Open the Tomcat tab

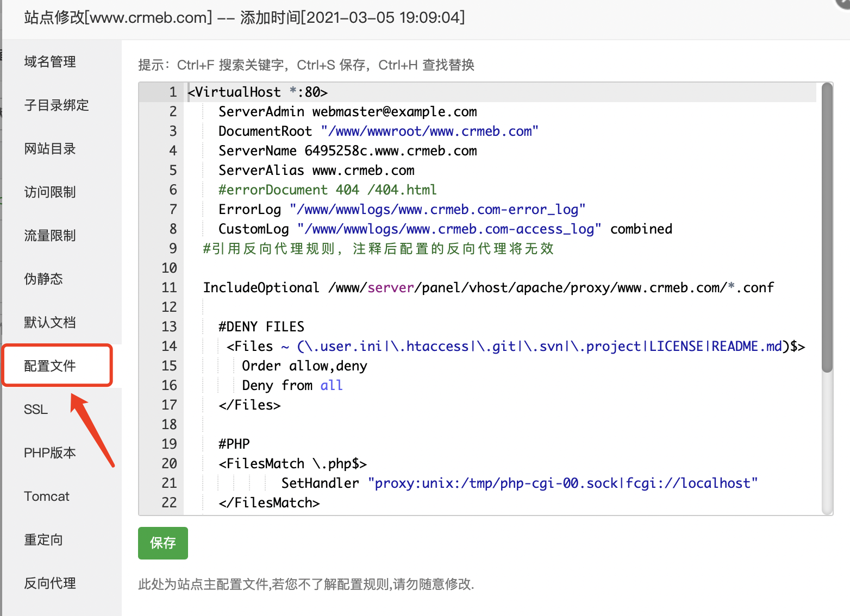(x=47, y=496)
